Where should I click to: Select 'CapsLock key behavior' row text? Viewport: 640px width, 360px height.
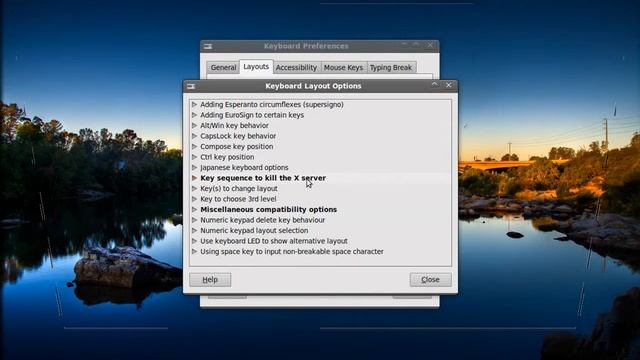pyautogui.click(x=238, y=136)
